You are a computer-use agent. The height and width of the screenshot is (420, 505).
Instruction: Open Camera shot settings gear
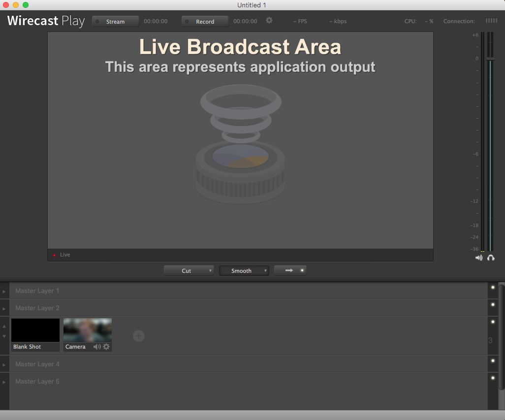(x=106, y=347)
